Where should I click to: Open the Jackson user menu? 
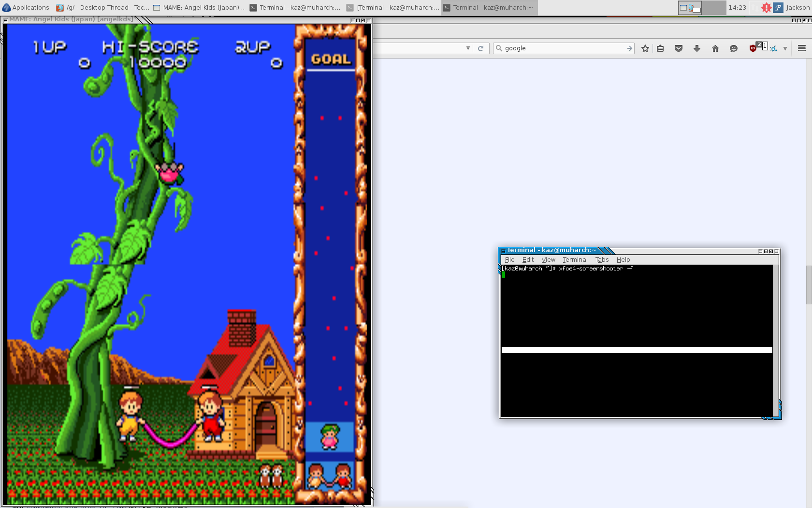(798, 7)
